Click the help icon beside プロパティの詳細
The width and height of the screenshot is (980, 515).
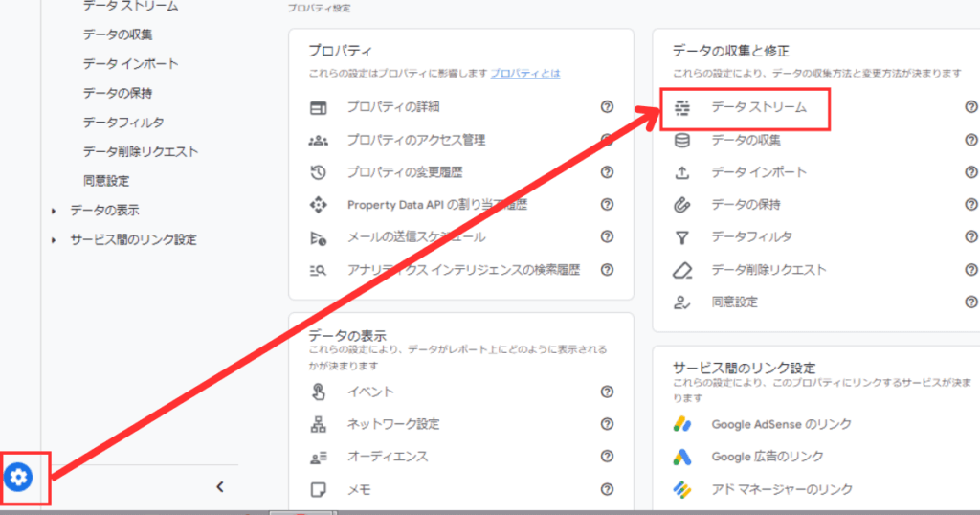click(x=607, y=107)
